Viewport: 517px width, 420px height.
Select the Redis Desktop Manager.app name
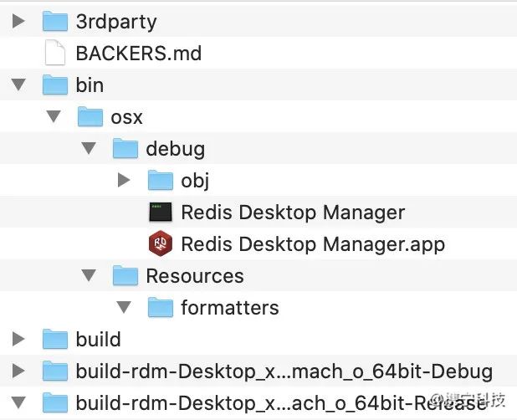tap(313, 244)
